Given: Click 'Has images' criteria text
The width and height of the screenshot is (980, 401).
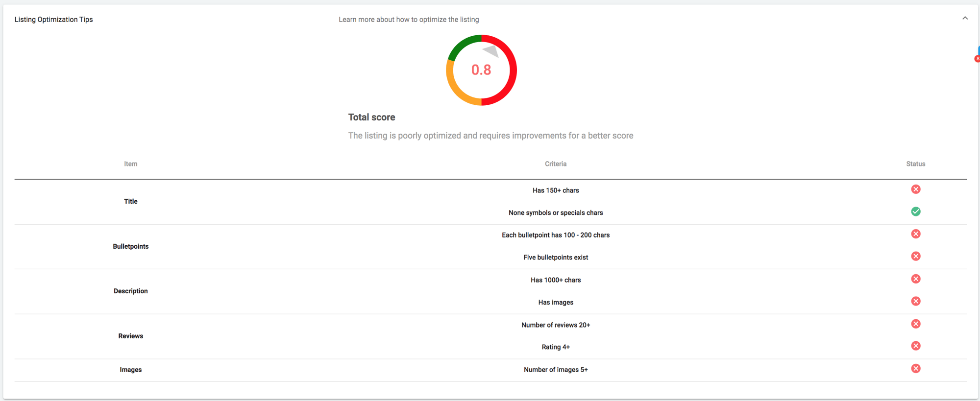Looking at the screenshot, I should 556,303.
